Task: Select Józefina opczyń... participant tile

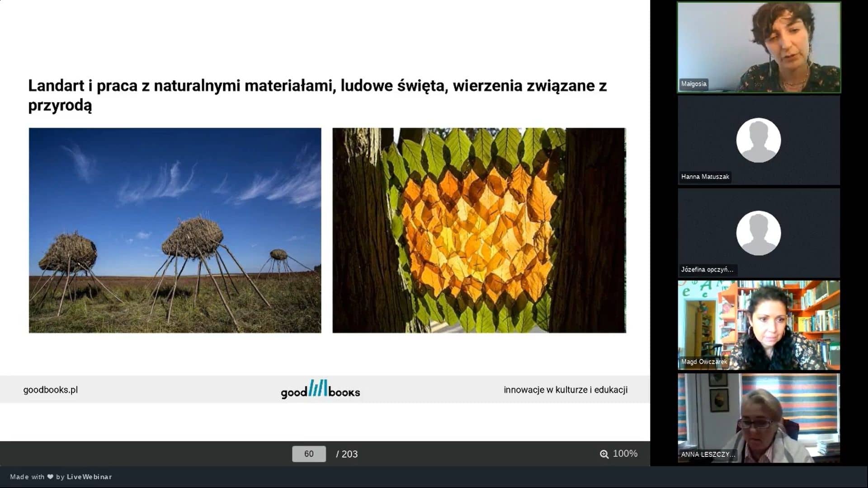Action: point(759,233)
